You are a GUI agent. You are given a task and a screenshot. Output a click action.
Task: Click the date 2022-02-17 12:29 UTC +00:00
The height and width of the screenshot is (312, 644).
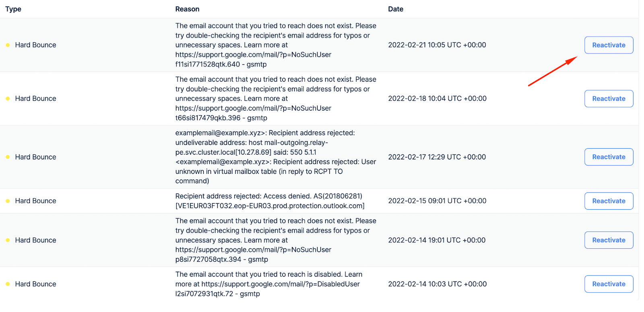[x=437, y=157]
